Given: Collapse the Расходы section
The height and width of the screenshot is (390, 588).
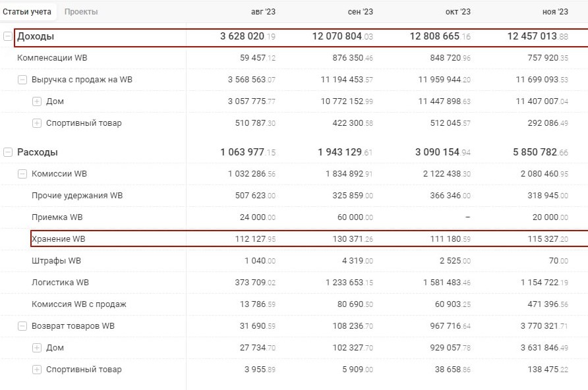Looking at the screenshot, I should point(8,152).
